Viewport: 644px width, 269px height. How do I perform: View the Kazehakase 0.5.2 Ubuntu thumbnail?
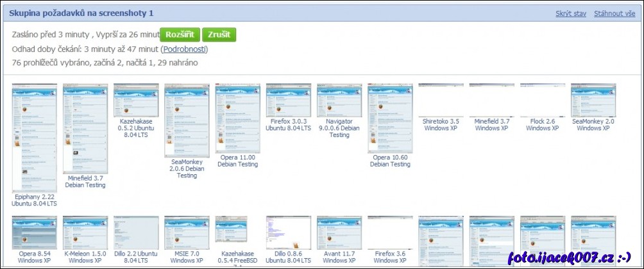point(136,99)
